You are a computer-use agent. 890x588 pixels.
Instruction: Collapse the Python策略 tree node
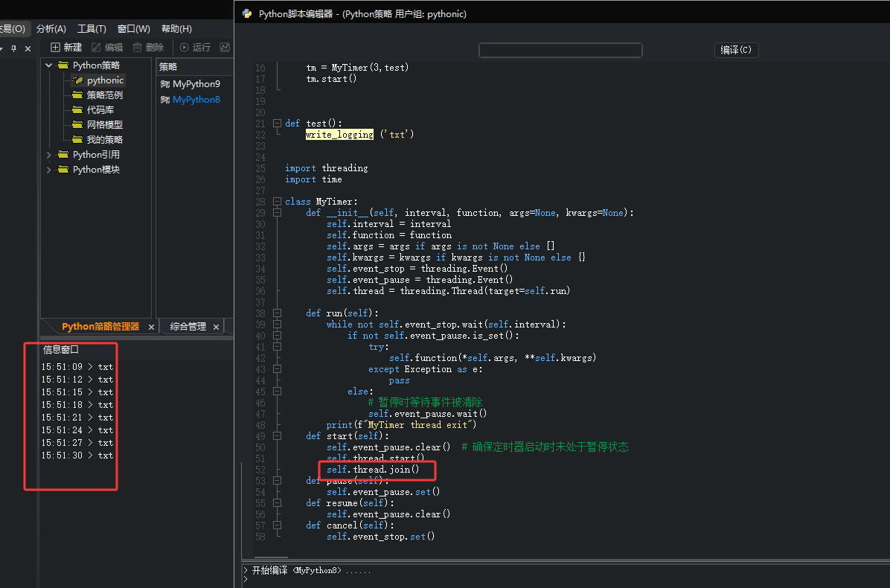pyautogui.click(x=49, y=65)
